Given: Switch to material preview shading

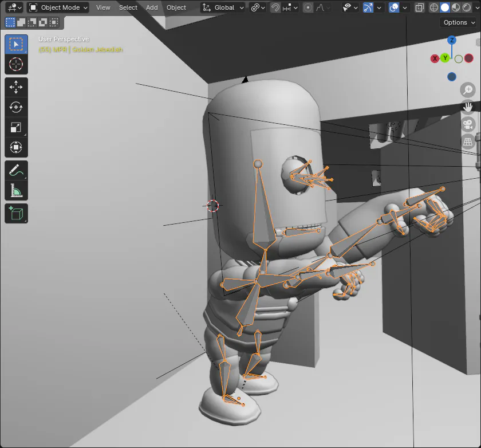Looking at the screenshot, I should [x=456, y=7].
